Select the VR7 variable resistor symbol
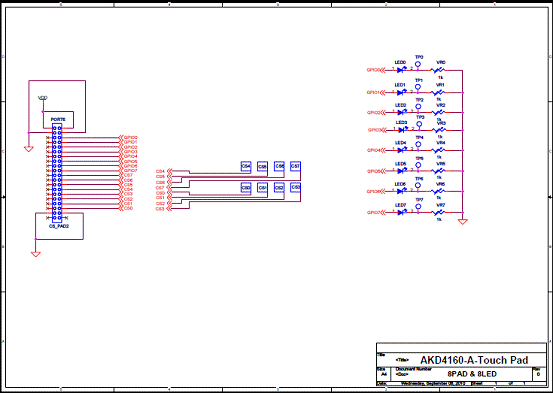 [x=439, y=213]
